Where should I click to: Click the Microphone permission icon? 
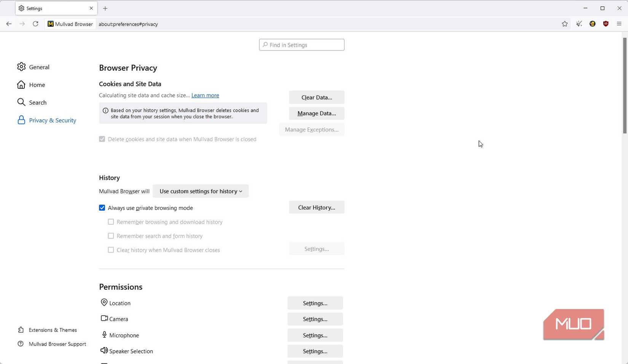pyautogui.click(x=104, y=335)
